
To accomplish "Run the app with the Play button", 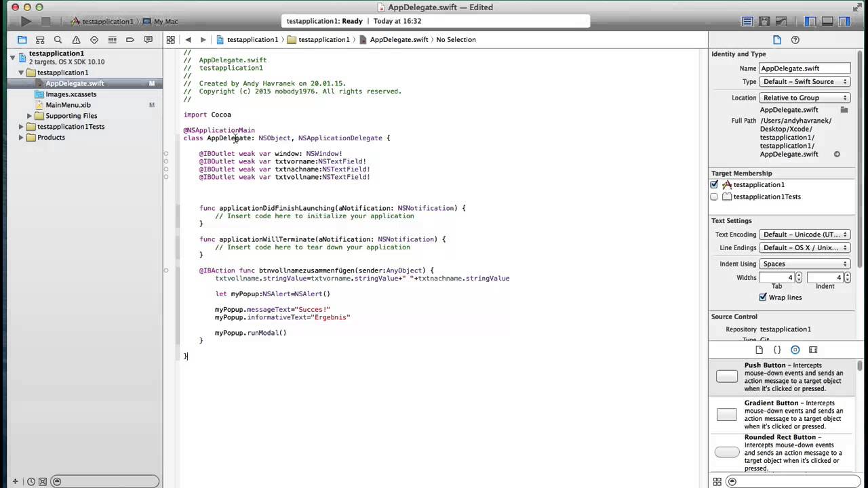I will (x=26, y=22).
